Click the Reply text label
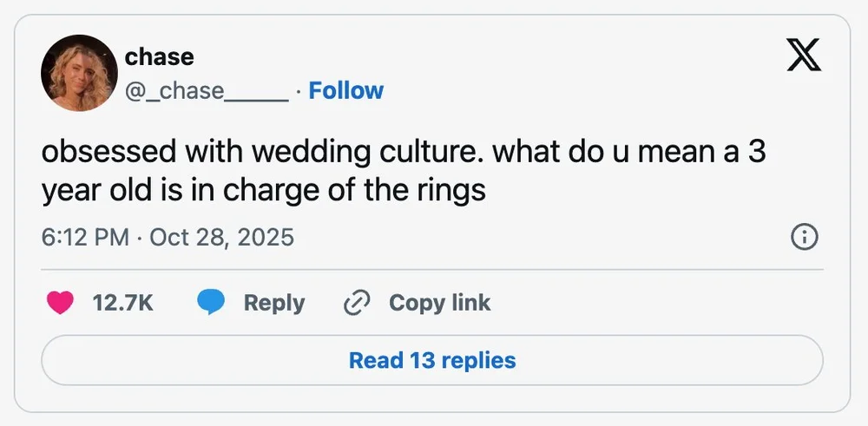This screenshot has height=426, width=868. 273,303
